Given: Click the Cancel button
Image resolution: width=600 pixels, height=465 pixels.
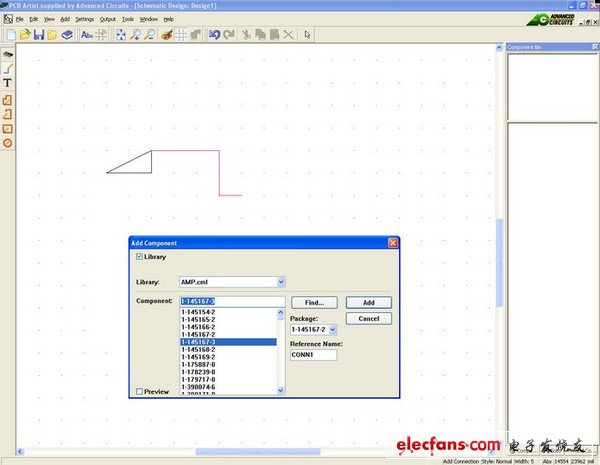Looking at the screenshot, I should [x=368, y=318].
